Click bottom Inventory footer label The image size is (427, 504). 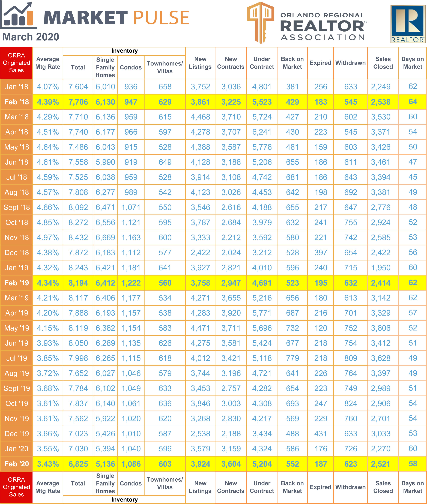pyautogui.click(x=124, y=499)
